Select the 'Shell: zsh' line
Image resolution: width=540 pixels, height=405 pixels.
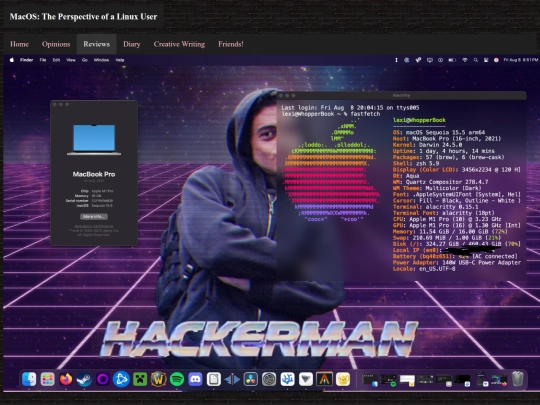pos(416,163)
